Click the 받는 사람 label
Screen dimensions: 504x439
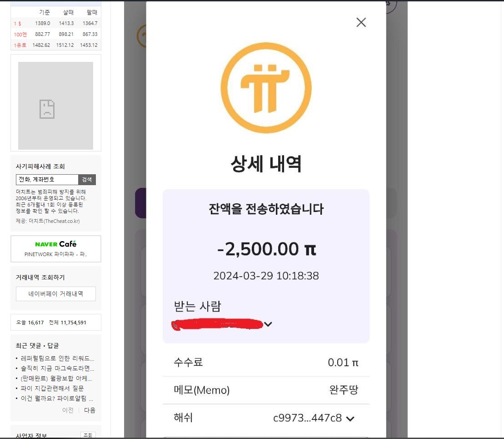197,306
